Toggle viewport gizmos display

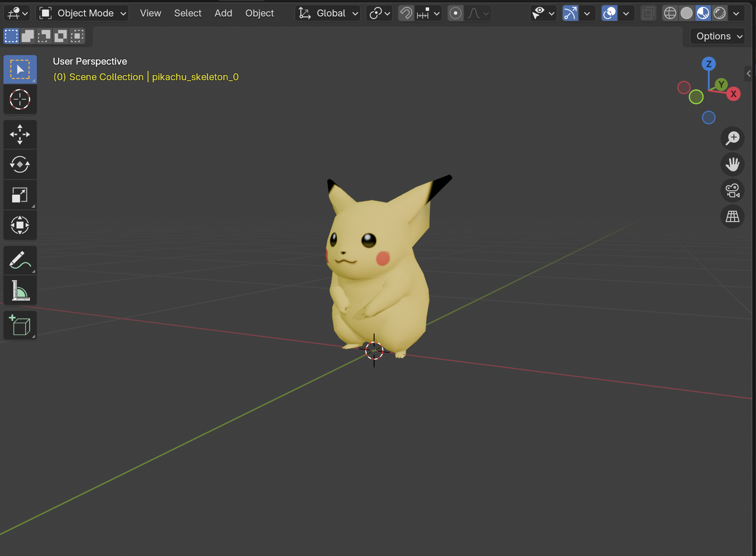pyautogui.click(x=570, y=13)
